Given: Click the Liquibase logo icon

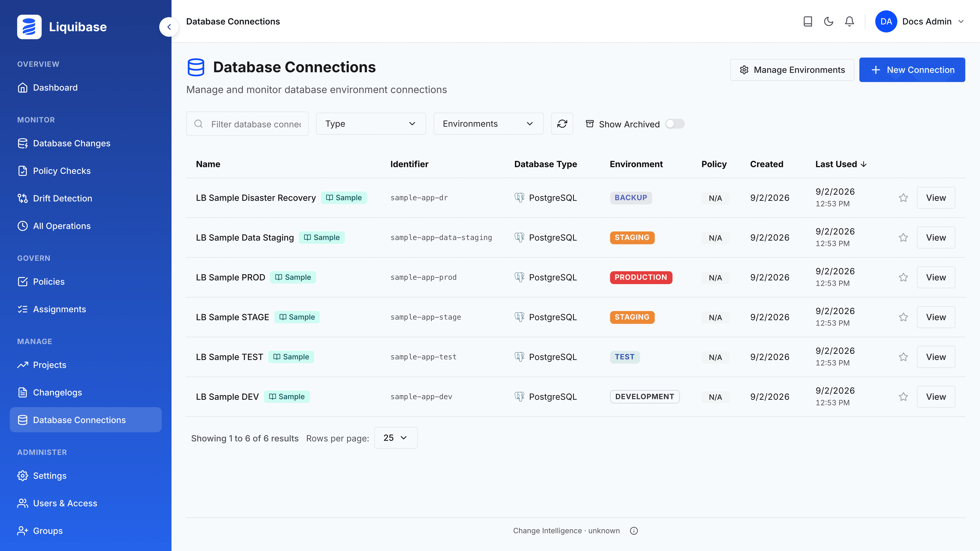Looking at the screenshot, I should click(x=29, y=27).
